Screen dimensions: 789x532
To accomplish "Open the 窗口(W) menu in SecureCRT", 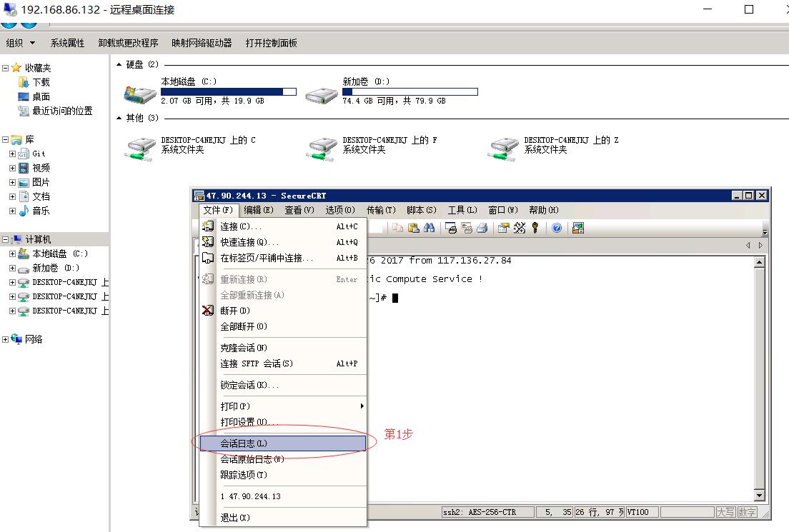I will click(x=503, y=210).
